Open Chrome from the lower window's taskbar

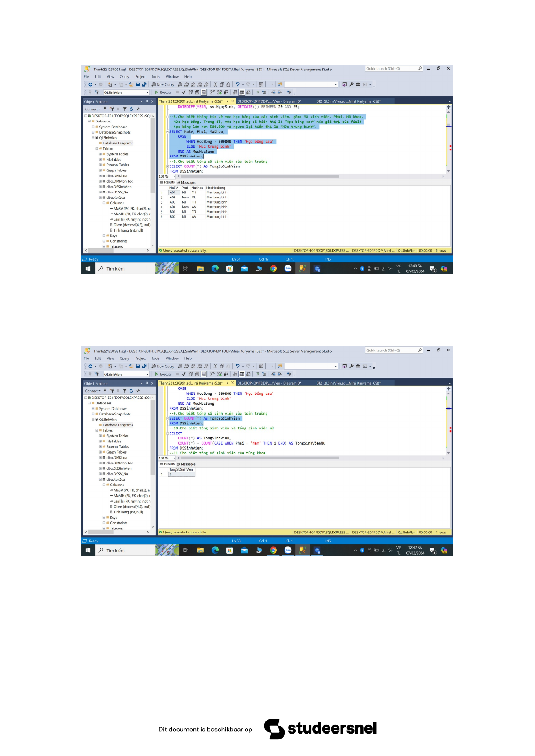coord(273,550)
